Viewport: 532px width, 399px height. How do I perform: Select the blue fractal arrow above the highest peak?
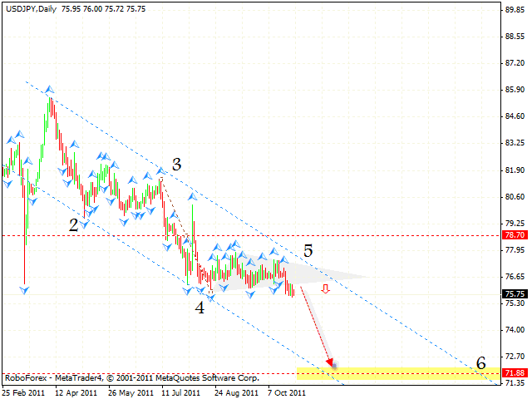pos(50,89)
